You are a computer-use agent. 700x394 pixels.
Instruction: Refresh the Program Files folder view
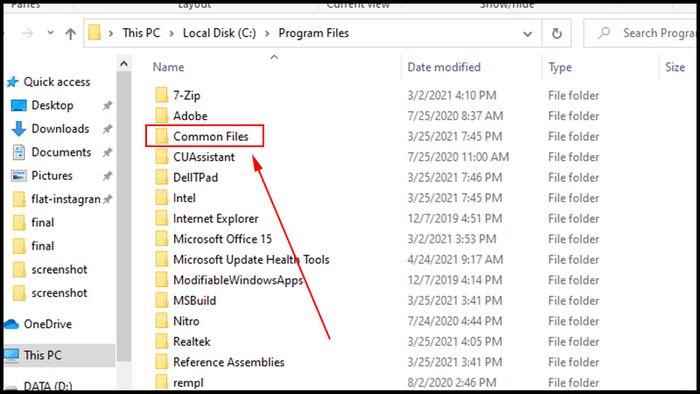click(556, 33)
